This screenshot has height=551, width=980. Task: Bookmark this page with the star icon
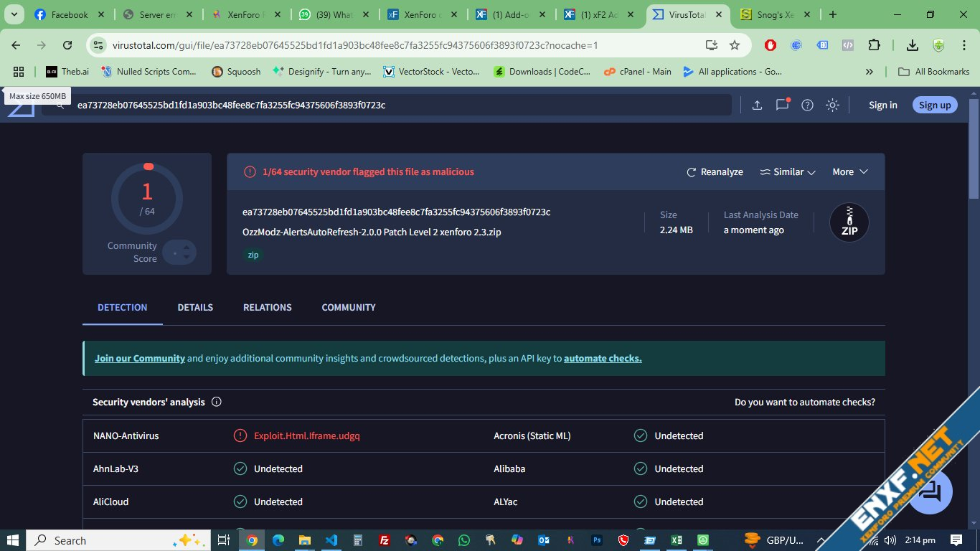(735, 45)
